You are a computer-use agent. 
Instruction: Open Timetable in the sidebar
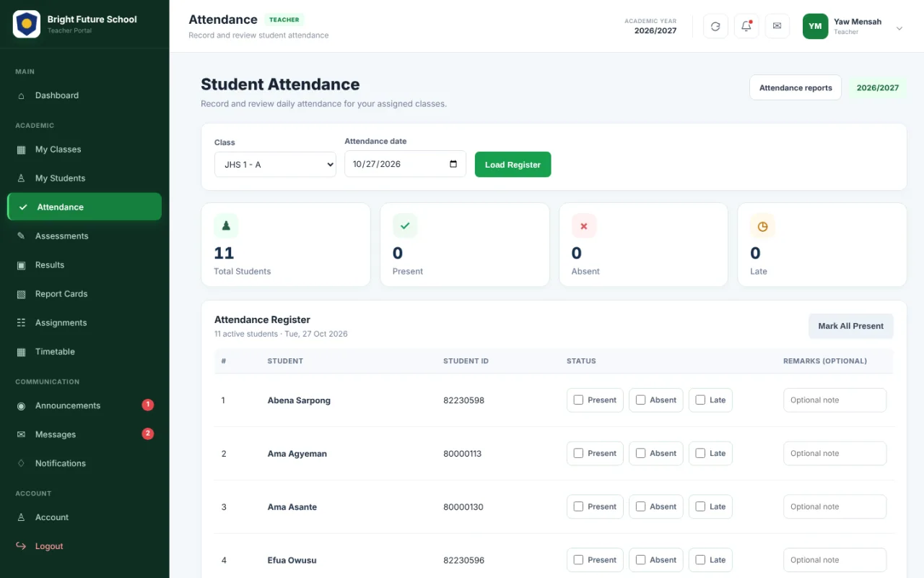[x=84, y=352]
